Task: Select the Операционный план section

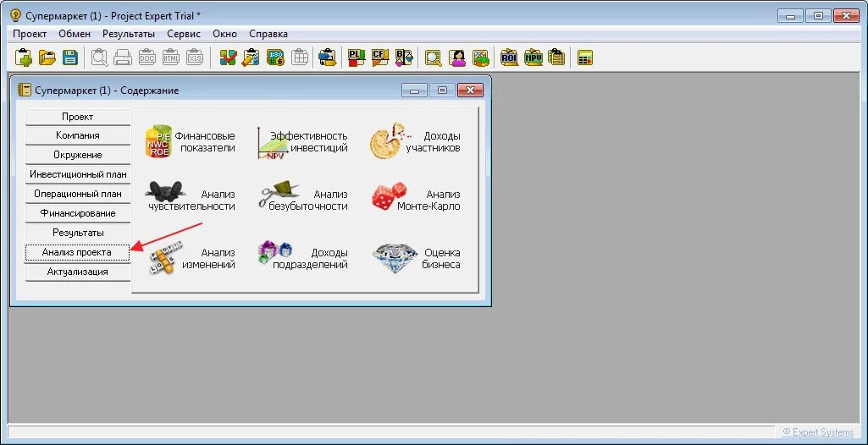Action: 78,194
